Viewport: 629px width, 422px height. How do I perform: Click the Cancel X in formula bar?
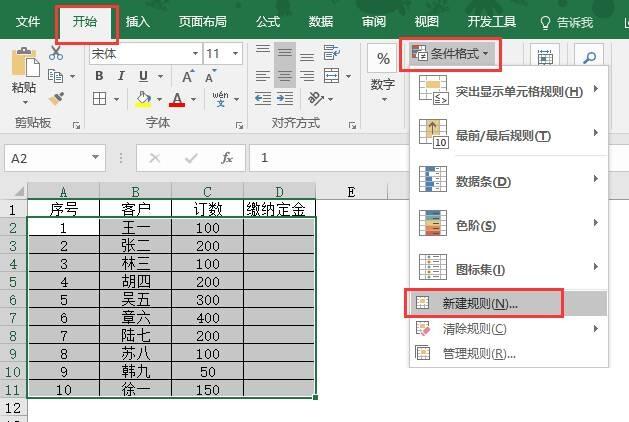(x=154, y=158)
